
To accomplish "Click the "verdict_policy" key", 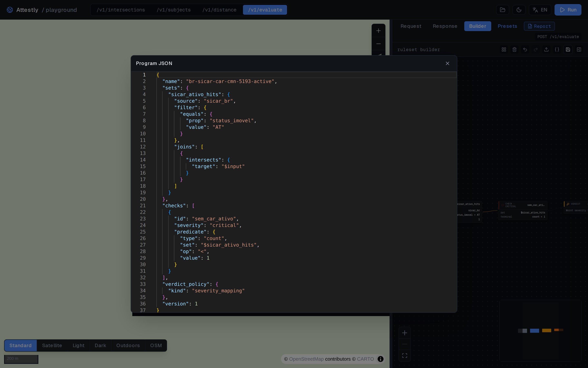I will (x=186, y=284).
